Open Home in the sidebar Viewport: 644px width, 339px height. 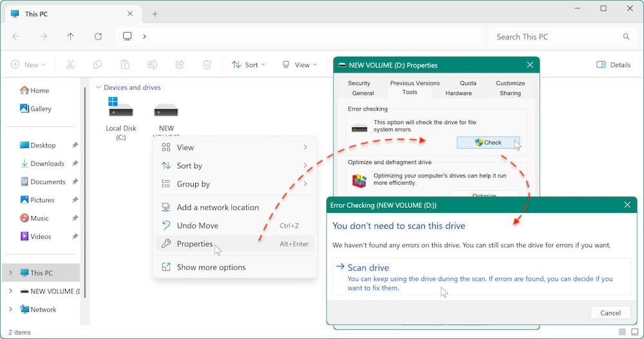pyautogui.click(x=35, y=90)
